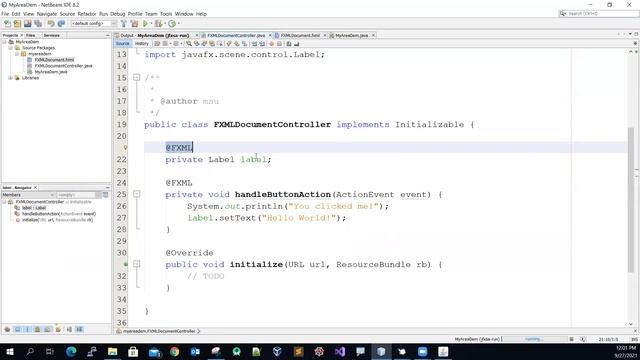Collapse the Javadoc comment fold at line 15
640x360 pixels.
pyautogui.click(x=137, y=78)
